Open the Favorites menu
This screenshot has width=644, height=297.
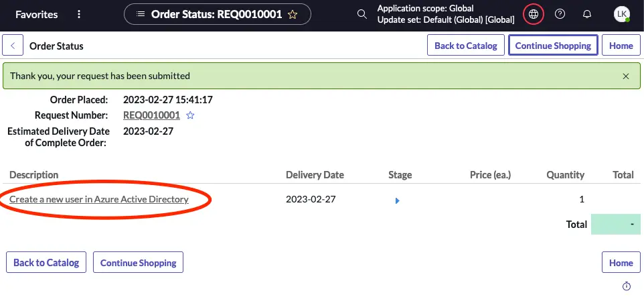click(x=37, y=15)
